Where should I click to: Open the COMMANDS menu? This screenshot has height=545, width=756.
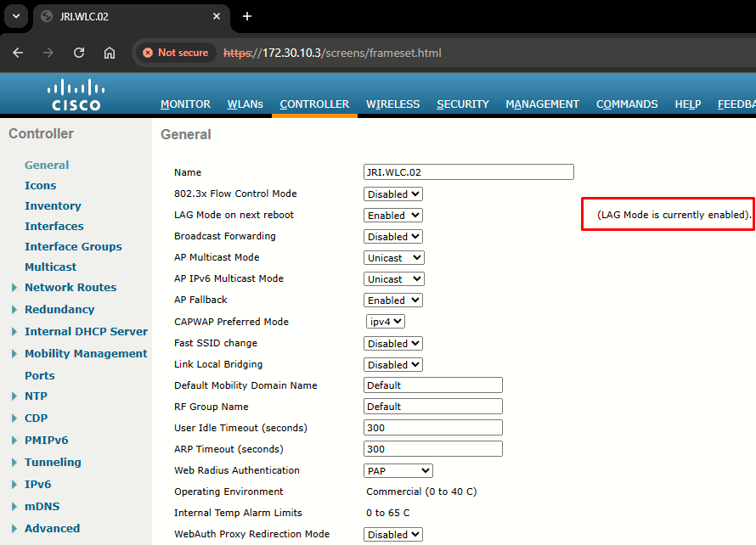627,104
